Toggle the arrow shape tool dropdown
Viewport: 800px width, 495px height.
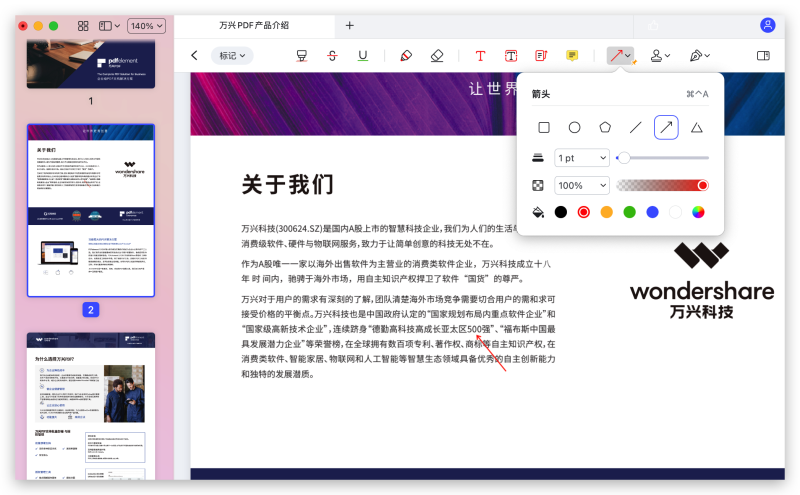pos(620,56)
